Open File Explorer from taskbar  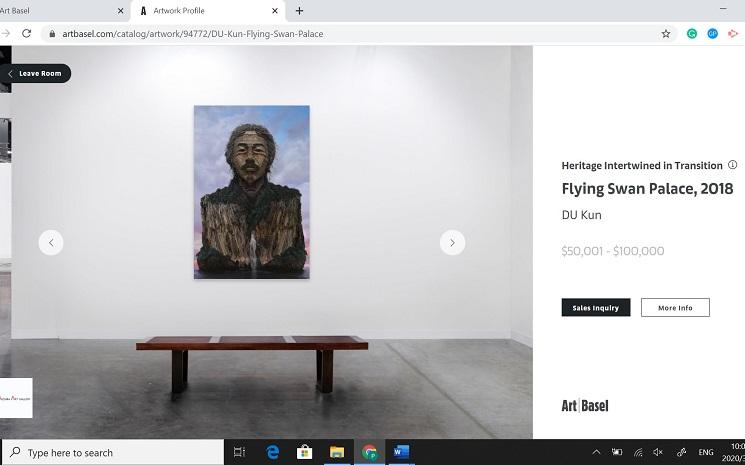(337, 453)
